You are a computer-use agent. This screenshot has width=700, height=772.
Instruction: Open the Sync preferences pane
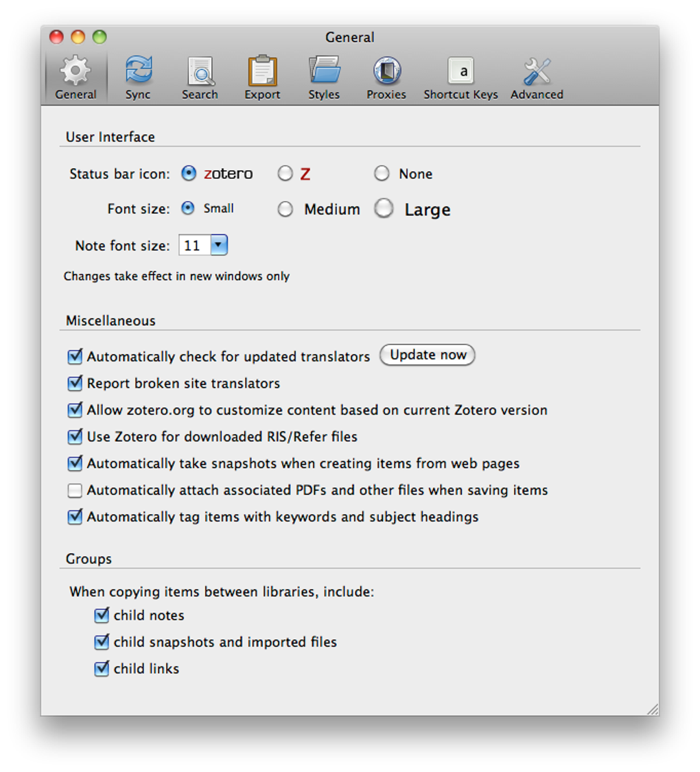click(x=138, y=78)
